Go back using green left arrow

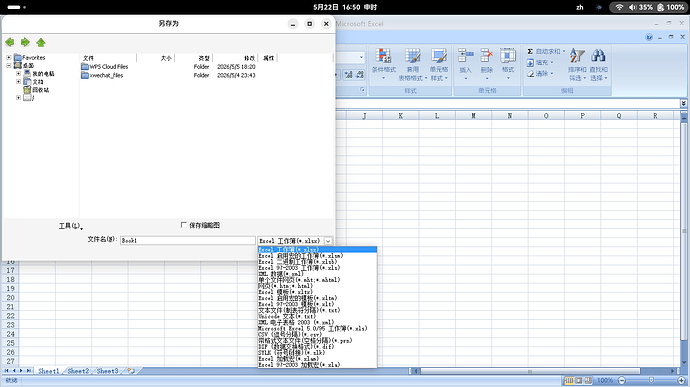(x=9, y=42)
